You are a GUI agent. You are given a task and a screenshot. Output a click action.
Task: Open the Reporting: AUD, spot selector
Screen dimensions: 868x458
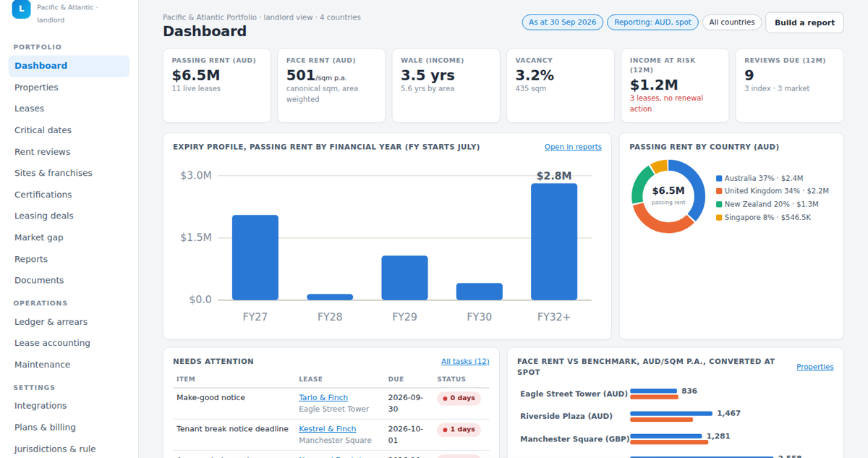tap(653, 22)
